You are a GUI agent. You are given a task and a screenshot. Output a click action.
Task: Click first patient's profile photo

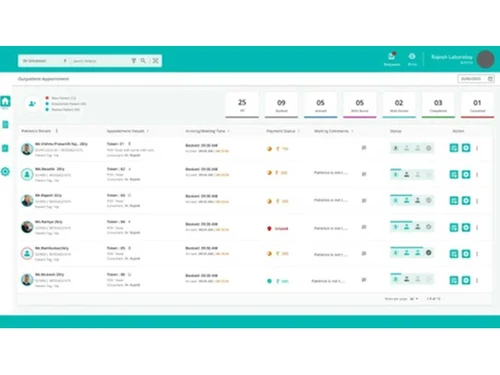(x=27, y=149)
